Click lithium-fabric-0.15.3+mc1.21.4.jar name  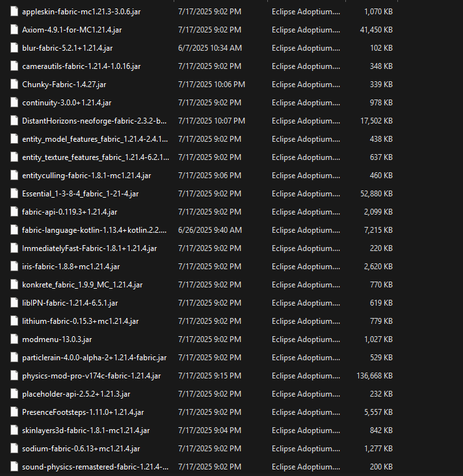click(81, 321)
